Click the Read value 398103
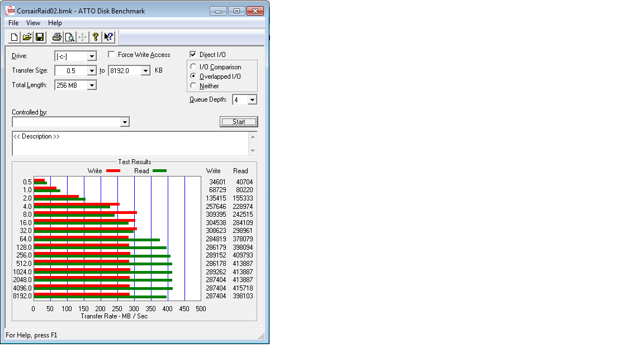 (243, 296)
